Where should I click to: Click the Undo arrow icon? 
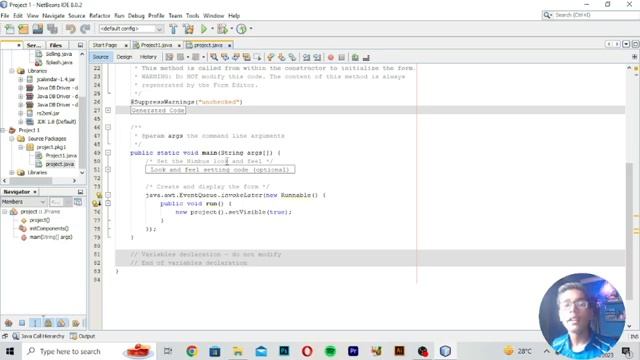coord(71,29)
